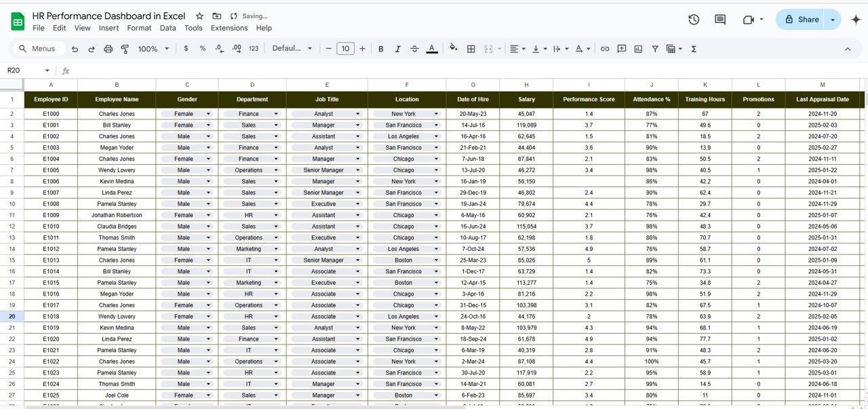Select row 20 header
Image resolution: width=868 pixels, height=409 pixels.
12,317
